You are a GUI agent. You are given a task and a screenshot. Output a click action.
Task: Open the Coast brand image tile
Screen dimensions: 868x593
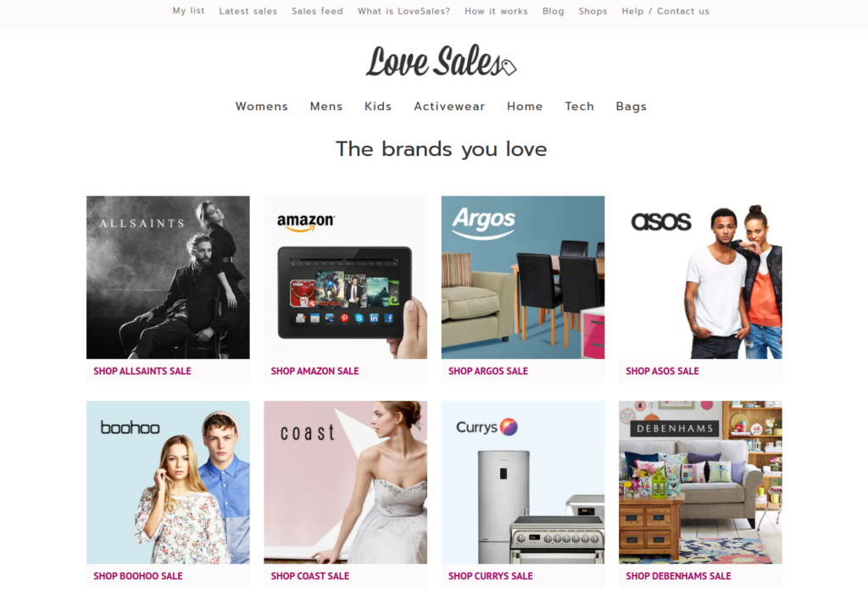click(346, 482)
